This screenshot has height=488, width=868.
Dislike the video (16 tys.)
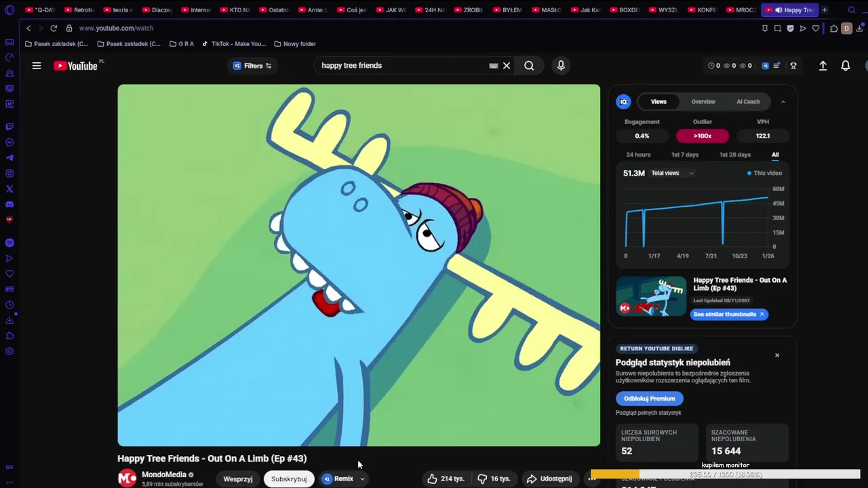click(x=494, y=479)
